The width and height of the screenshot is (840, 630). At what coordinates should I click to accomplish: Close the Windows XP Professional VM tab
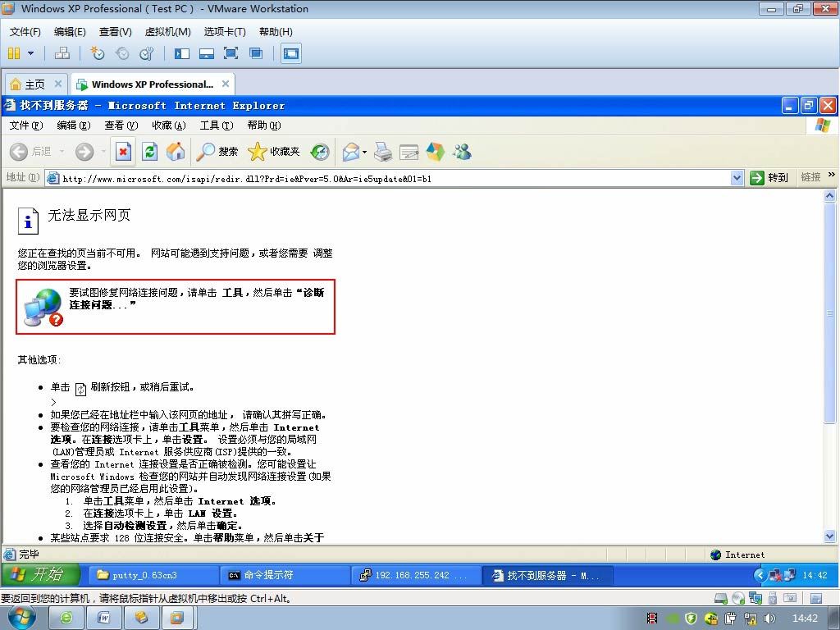pyautogui.click(x=226, y=84)
